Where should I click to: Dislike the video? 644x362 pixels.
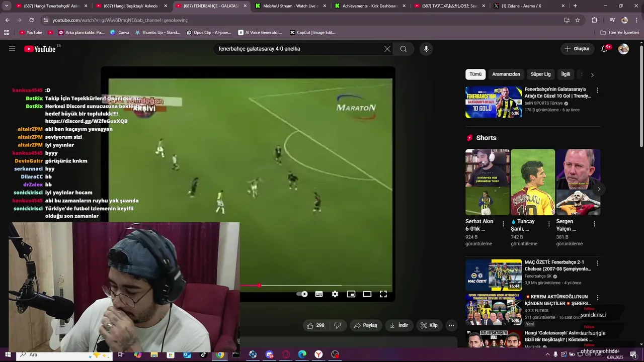click(x=338, y=325)
